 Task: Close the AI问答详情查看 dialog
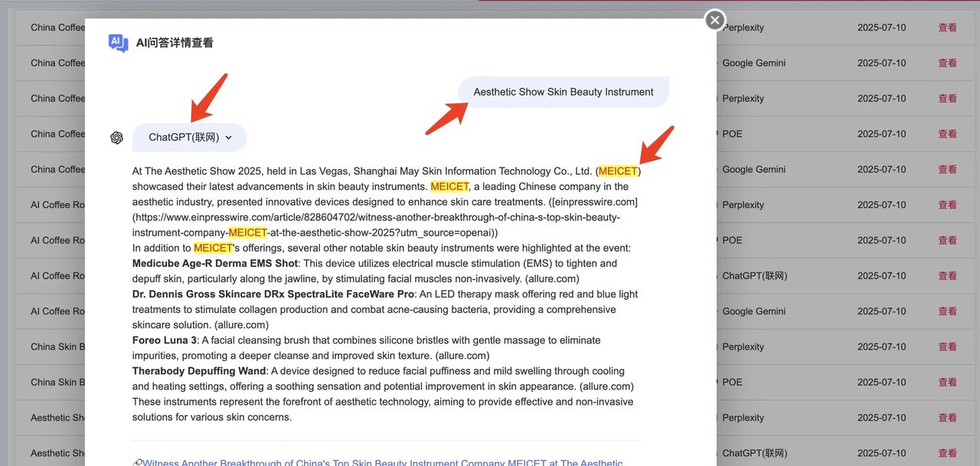tap(714, 20)
